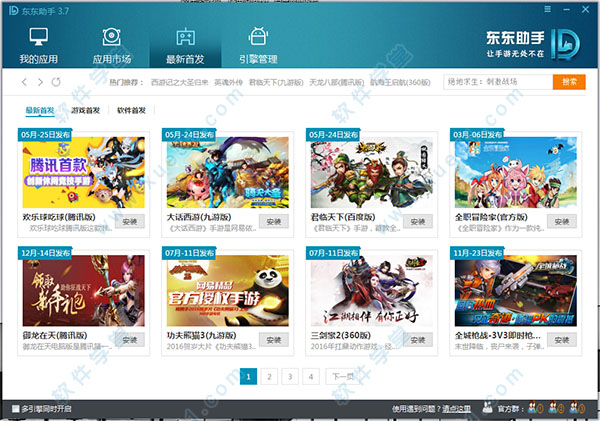600x421 pixels.
Task: Open the 应用市场 disc icon
Action: click(x=111, y=37)
